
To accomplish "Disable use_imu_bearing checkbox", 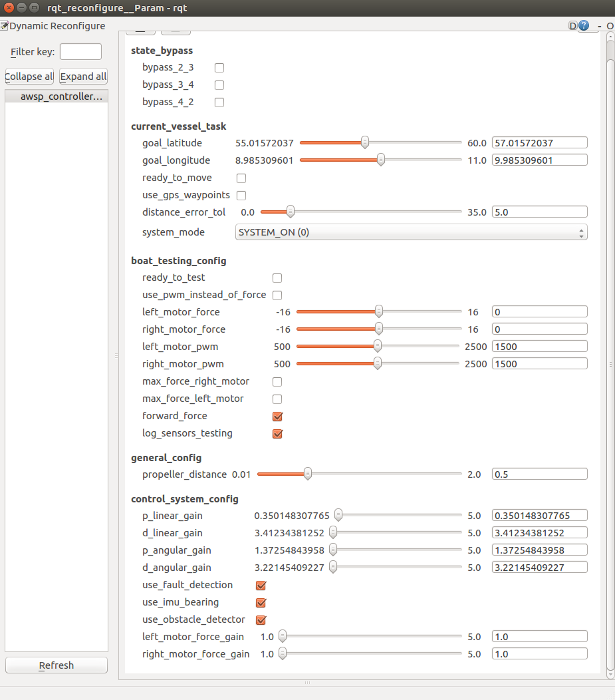I will coord(261,603).
